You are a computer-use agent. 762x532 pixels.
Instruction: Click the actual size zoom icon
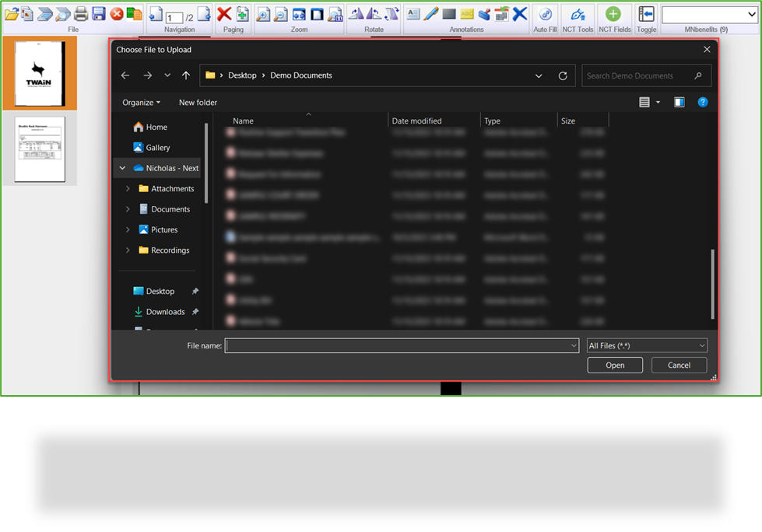(x=335, y=15)
